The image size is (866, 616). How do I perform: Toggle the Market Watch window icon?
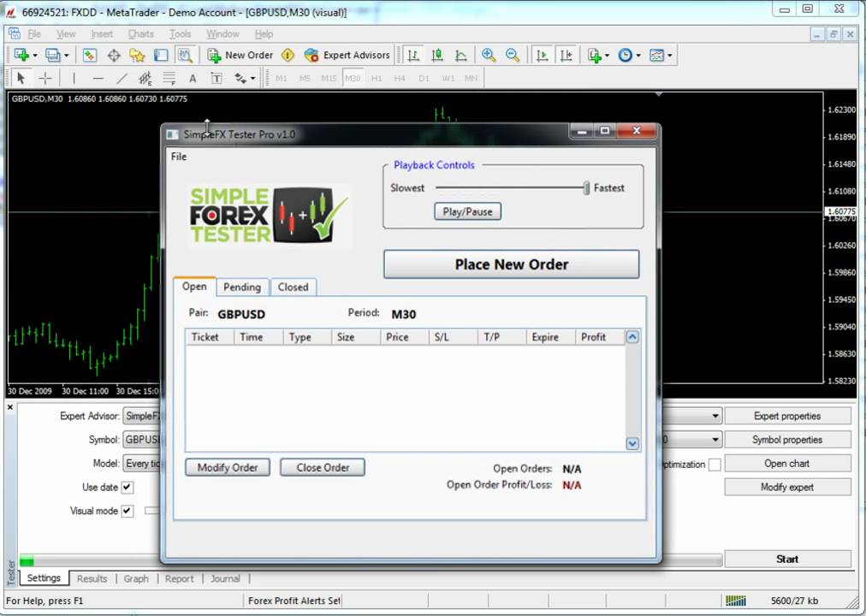click(x=90, y=56)
